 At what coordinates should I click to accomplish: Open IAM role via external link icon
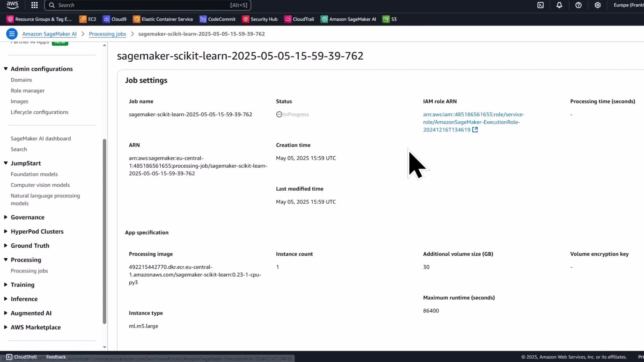[x=475, y=130]
